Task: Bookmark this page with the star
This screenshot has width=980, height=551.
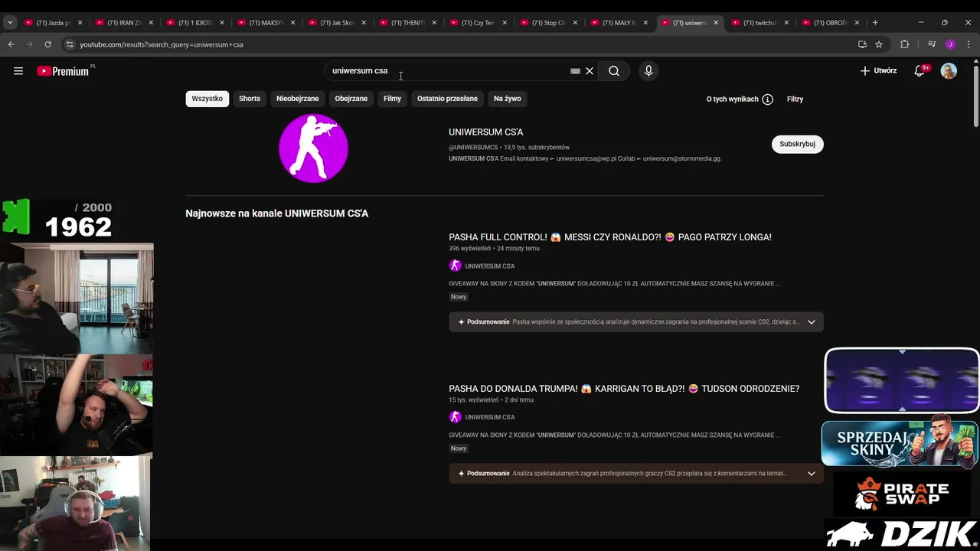Action: pyautogui.click(x=879, y=44)
